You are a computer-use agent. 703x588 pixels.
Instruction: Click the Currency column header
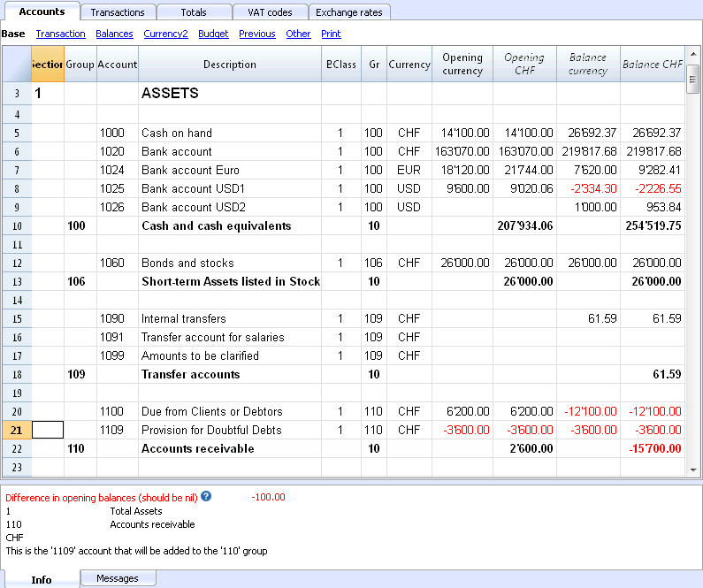point(409,64)
